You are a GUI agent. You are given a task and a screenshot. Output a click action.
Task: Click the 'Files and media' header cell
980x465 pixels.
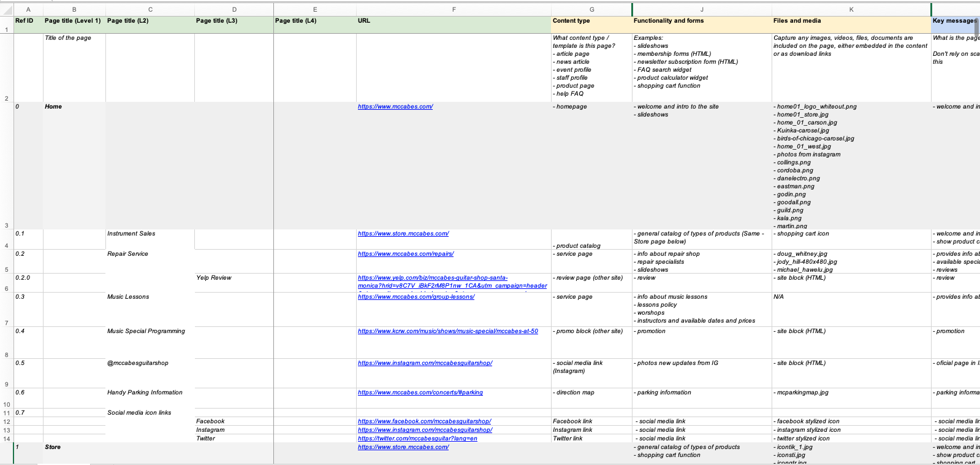pos(851,25)
